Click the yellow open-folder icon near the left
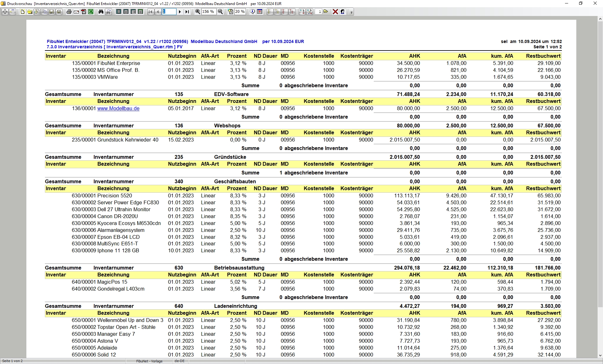603x364 pixels. (30, 12)
